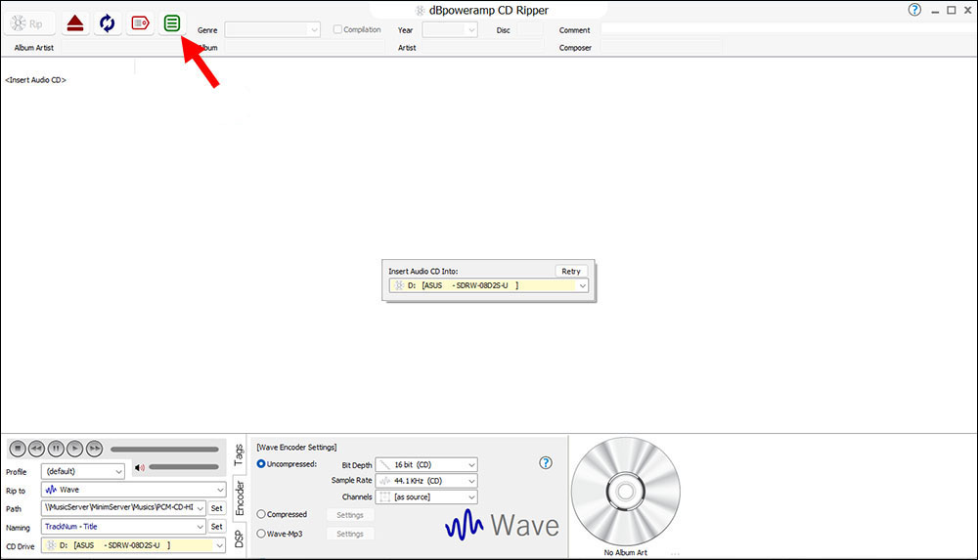
Task: Click the Eject CD icon
Action: pyautogui.click(x=74, y=22)
